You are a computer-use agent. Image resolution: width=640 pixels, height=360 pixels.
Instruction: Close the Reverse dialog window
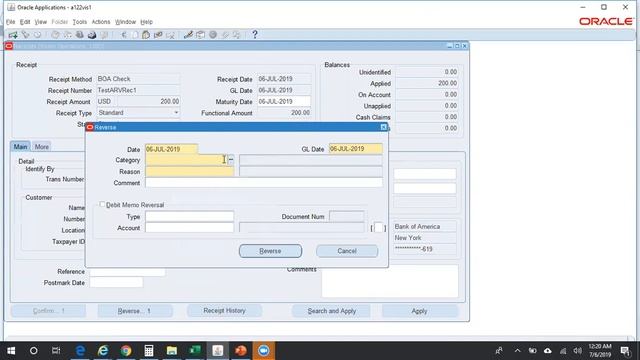tap(384, 127)
